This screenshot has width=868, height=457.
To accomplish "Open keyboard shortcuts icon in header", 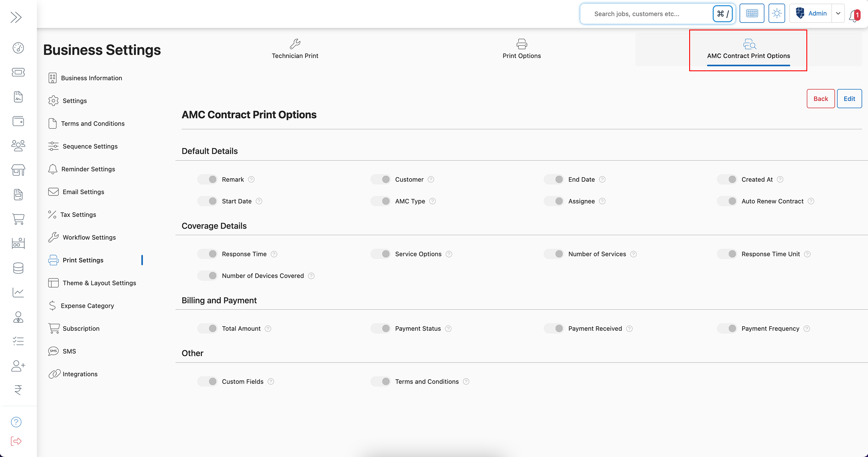I will click(752, 13).
